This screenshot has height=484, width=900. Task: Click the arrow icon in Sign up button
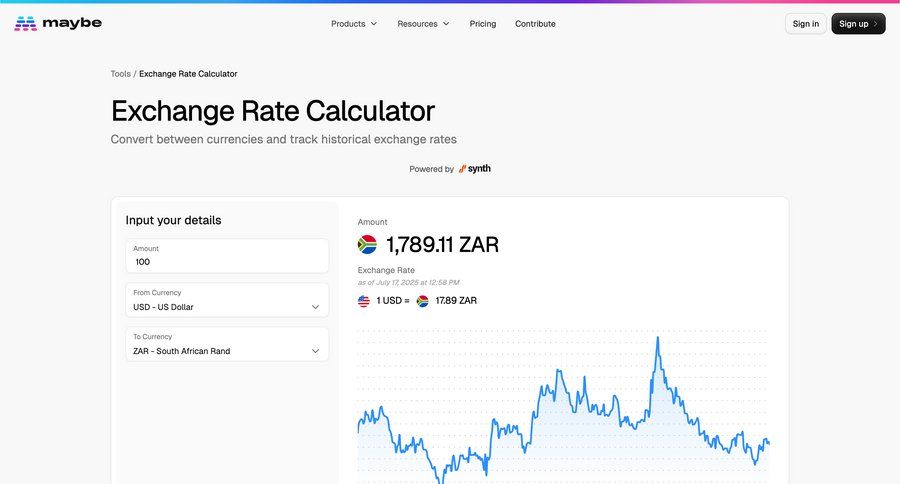pyautogui.click(x=875, y=24)
